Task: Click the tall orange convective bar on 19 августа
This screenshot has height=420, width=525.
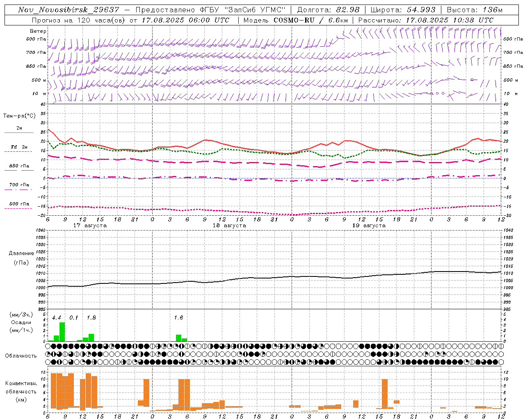Action: point(385,394)
